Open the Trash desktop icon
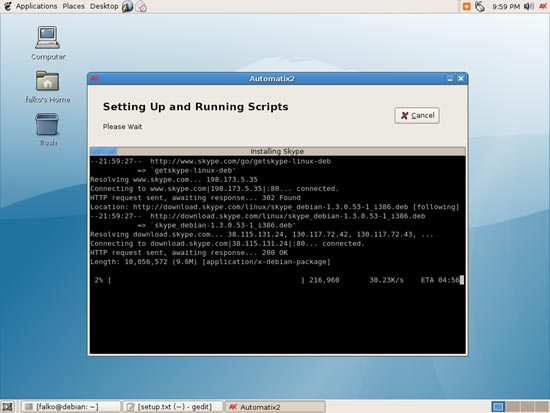The height and width of the screenshot is (413, 550). click(47, 129)
